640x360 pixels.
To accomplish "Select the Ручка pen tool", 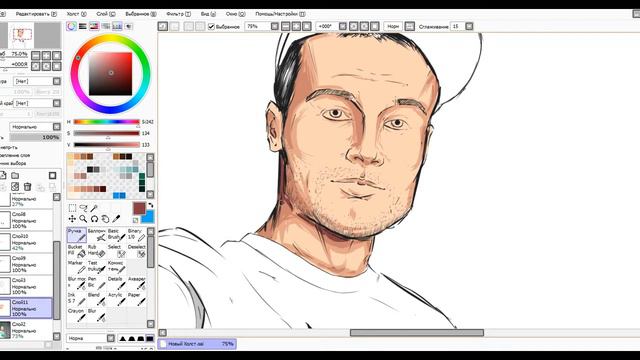I will click(77, 235).
